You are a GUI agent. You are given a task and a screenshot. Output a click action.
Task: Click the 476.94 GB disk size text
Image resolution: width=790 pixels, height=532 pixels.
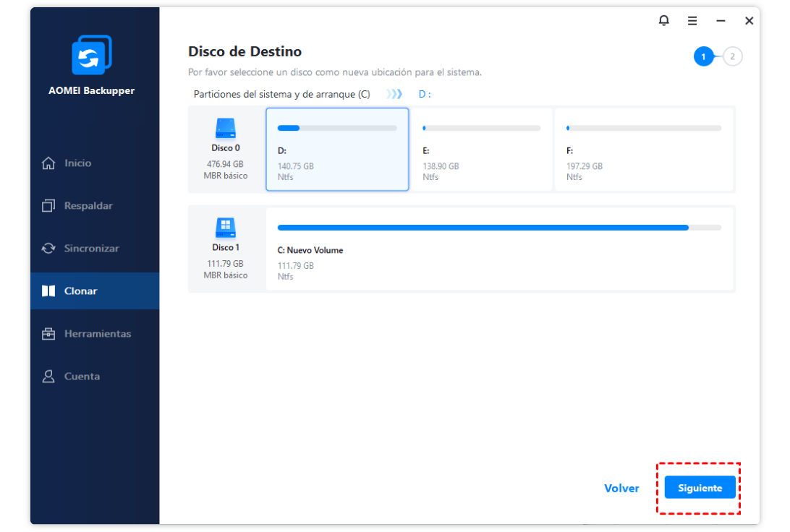pos(225,164)
